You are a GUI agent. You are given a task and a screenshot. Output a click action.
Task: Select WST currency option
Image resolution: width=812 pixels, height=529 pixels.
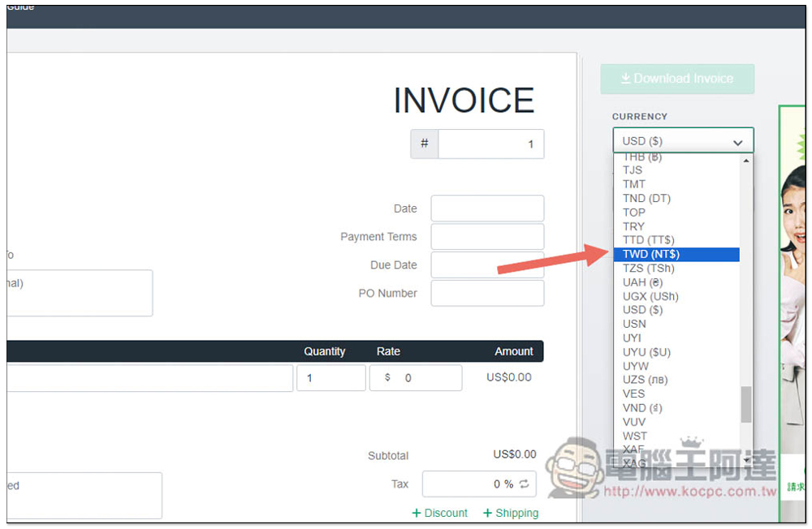pos(676,436)
